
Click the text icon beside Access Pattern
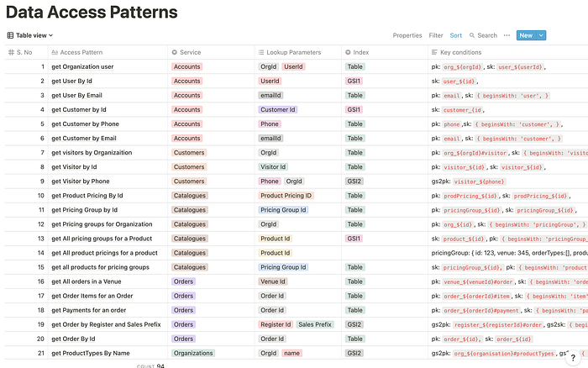pyautogui.click(x=55, y=52)
